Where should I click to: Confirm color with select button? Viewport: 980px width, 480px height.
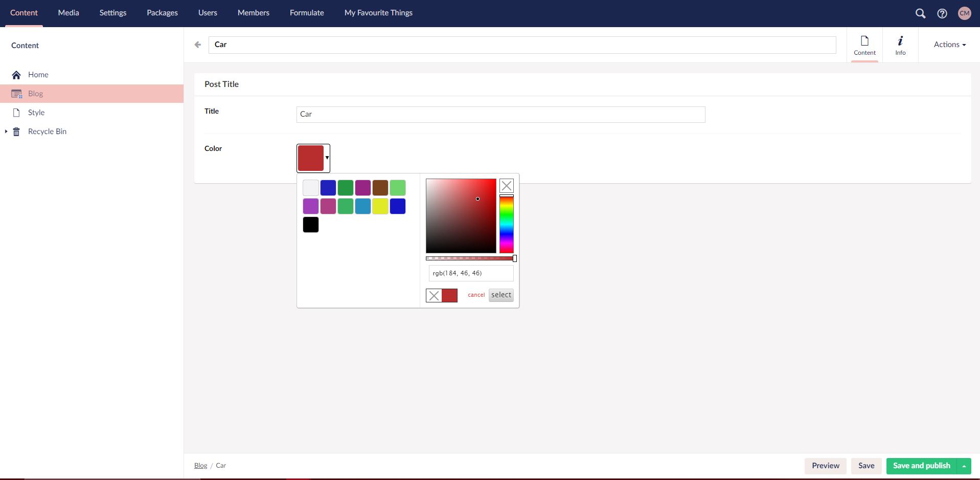(501, 295)
